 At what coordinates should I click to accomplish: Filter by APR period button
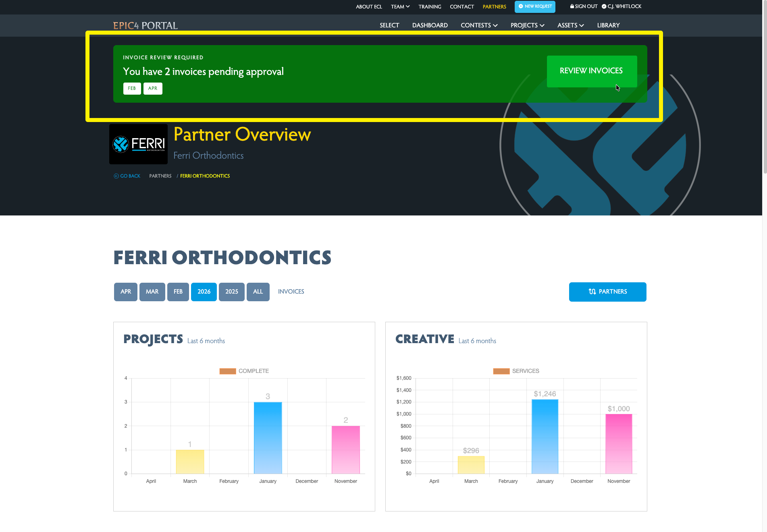[x=126, y=292]
